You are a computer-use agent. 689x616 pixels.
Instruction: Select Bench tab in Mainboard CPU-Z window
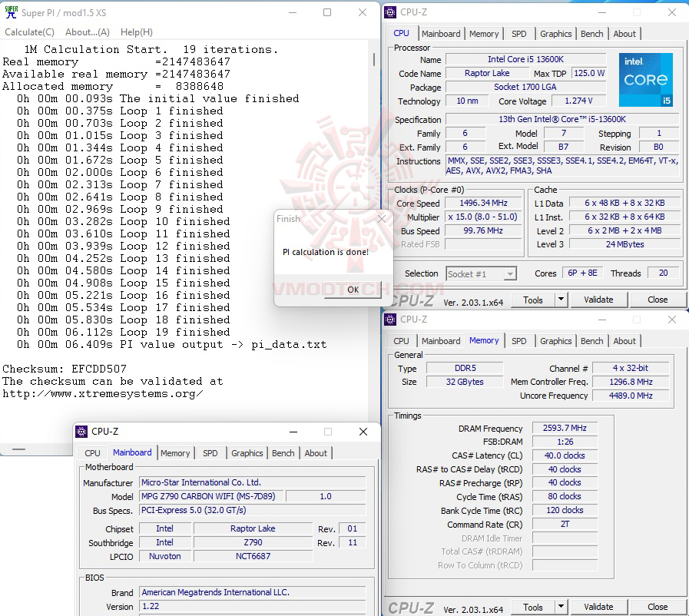click(283, 453)
